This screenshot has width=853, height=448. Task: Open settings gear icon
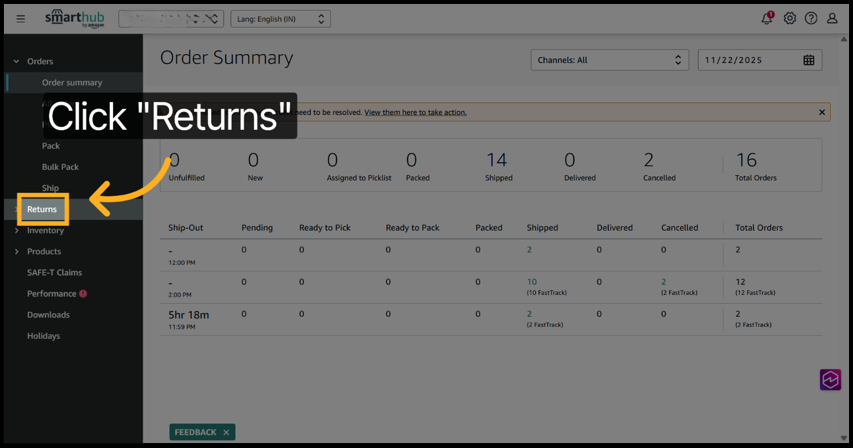pyautogui.click(x=789, y=18)
